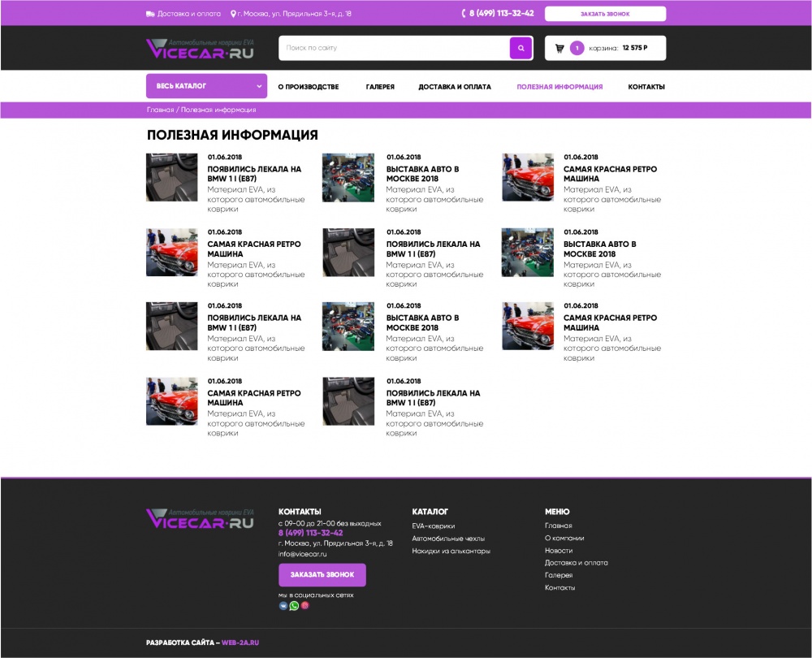812x658 pixels.
Task: Click the map pin address icon
Action: click(x=233, y=14)
